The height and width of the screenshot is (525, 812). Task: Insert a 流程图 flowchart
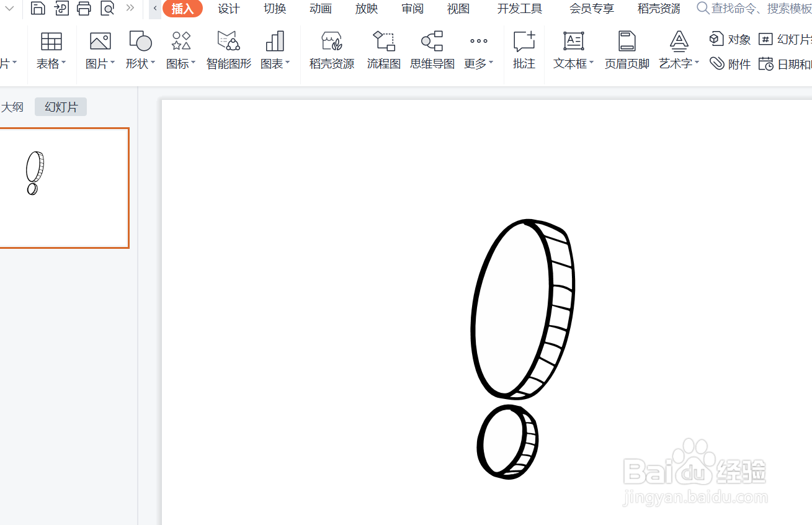384,42
